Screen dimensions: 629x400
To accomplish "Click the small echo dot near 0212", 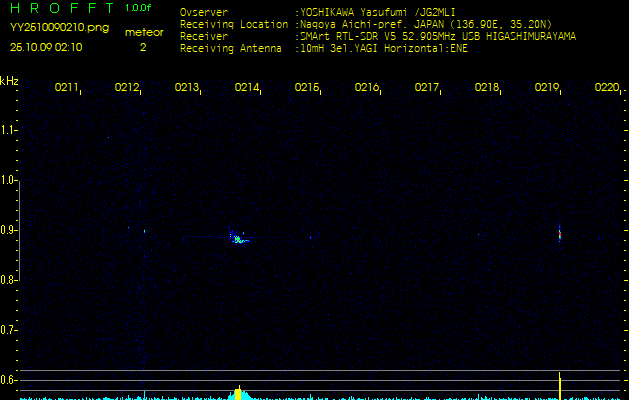I will pos(144,231).
